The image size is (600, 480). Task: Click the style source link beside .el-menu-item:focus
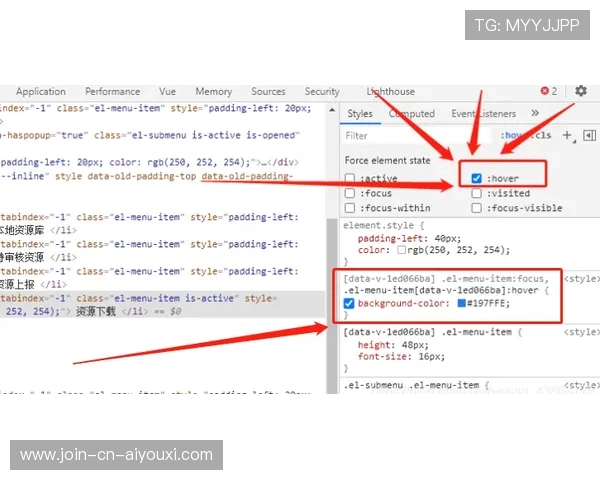[x=582, y=277]
